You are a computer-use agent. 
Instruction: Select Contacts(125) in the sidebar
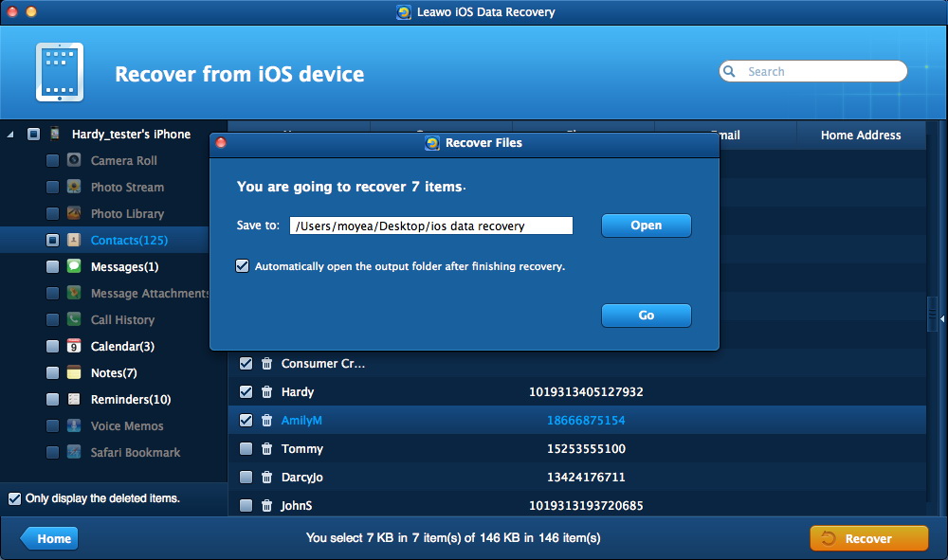click(129, 241)
